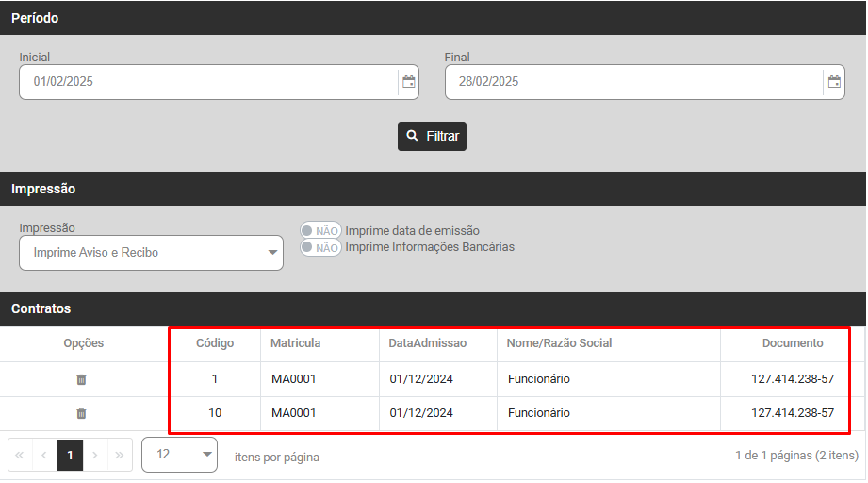Click the Opções column header
This screenshot has width=868, height=483.
84,343
